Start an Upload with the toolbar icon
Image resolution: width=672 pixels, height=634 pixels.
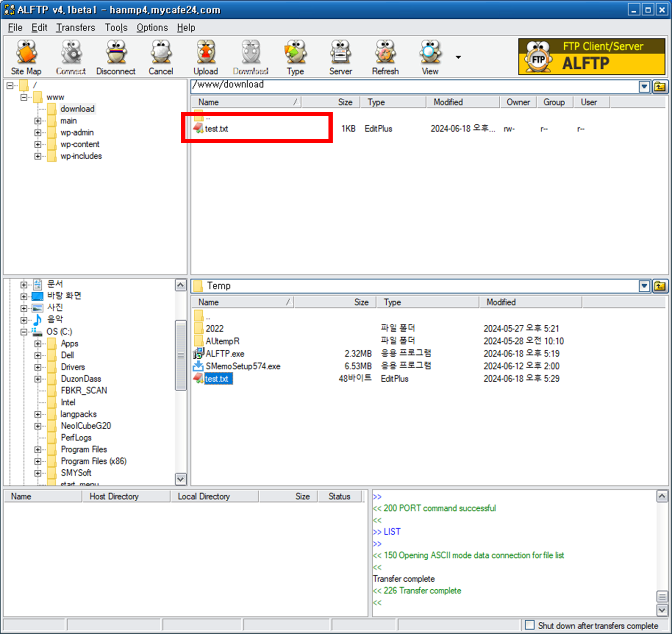tap(205, 56)
